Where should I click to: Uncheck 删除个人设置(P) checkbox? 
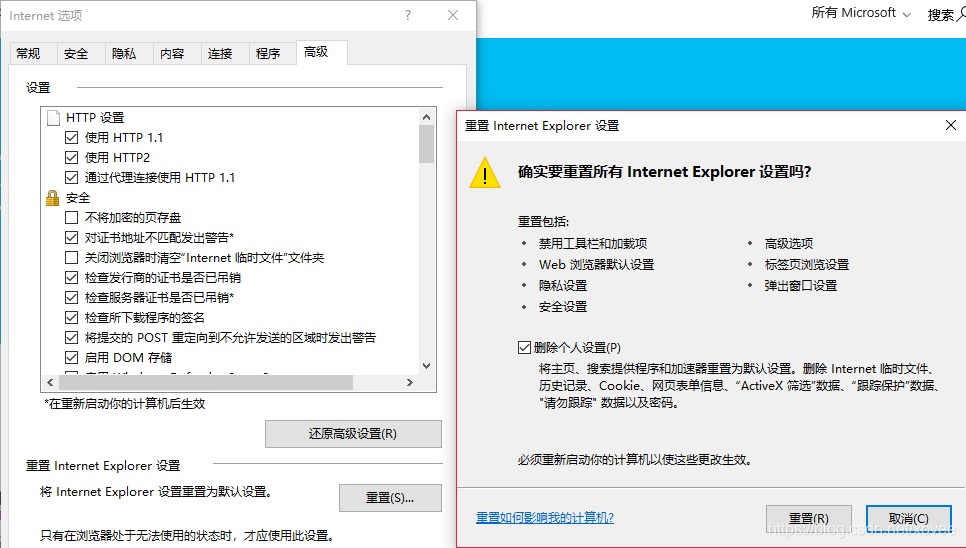(x=524, y=348)
